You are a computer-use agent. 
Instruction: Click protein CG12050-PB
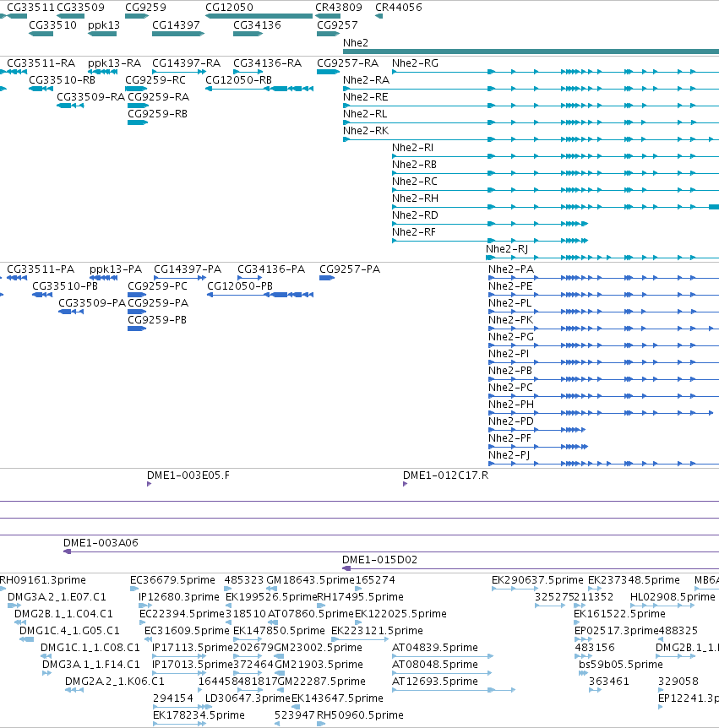click(x=240, y=286)
